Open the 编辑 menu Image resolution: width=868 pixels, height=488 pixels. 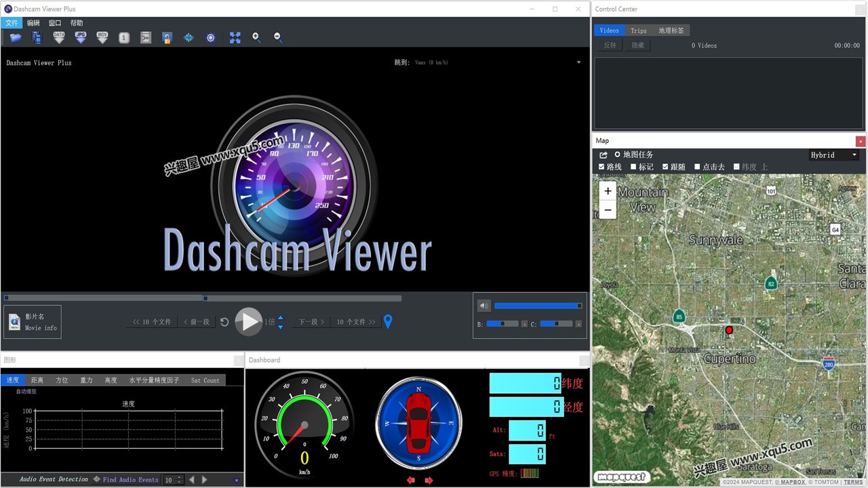(33, 23)
